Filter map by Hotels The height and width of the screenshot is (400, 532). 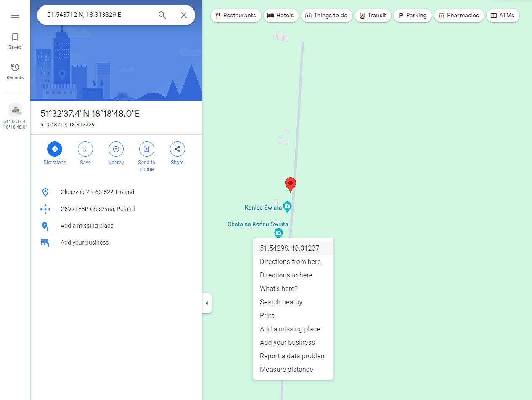pos(281,16)
